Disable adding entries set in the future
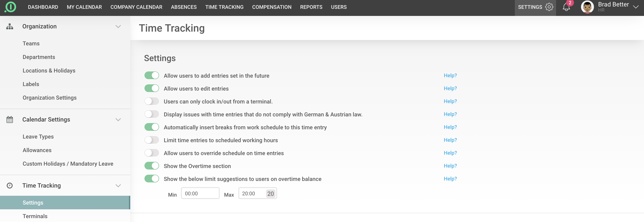Screen dimensions: 644x222 tap(152, 75)
